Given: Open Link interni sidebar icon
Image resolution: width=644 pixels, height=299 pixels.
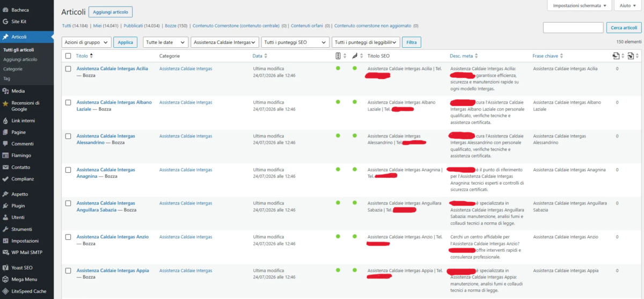Looking at the screenshot, I should pyautogui.click(x=5, y=121).
